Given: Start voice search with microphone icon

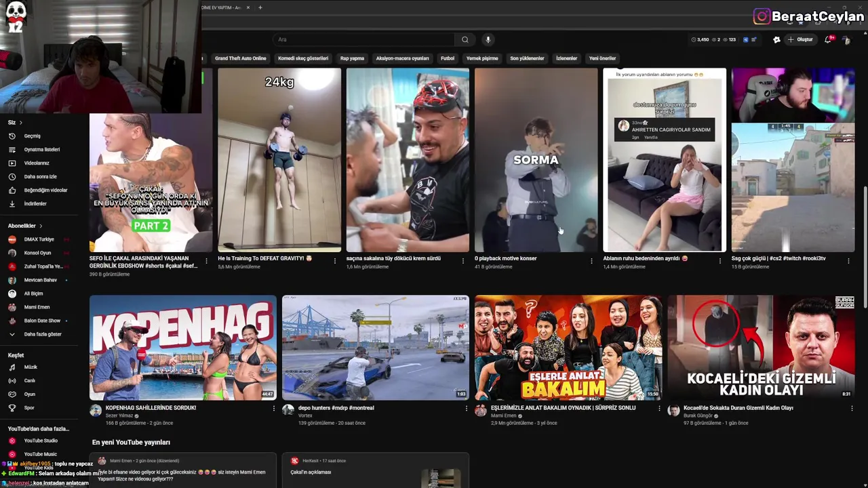Looking at the screenshot, I should (x=488, y=39).
